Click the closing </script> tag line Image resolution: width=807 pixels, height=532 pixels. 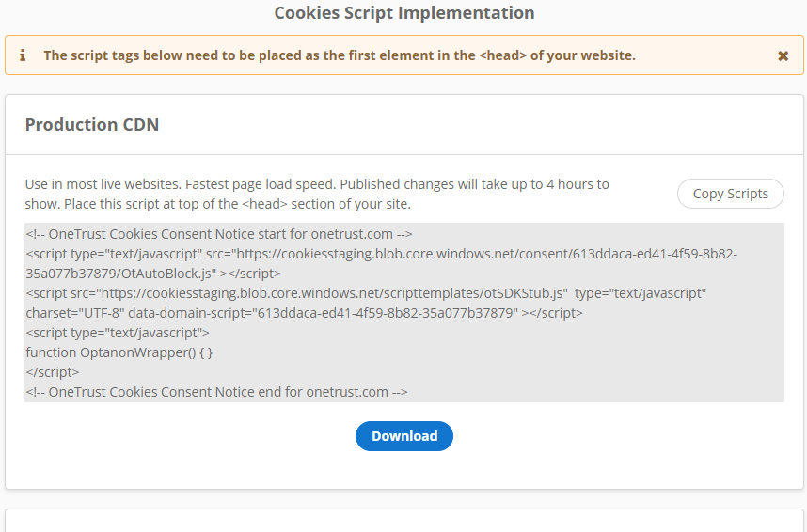(53, 372)
